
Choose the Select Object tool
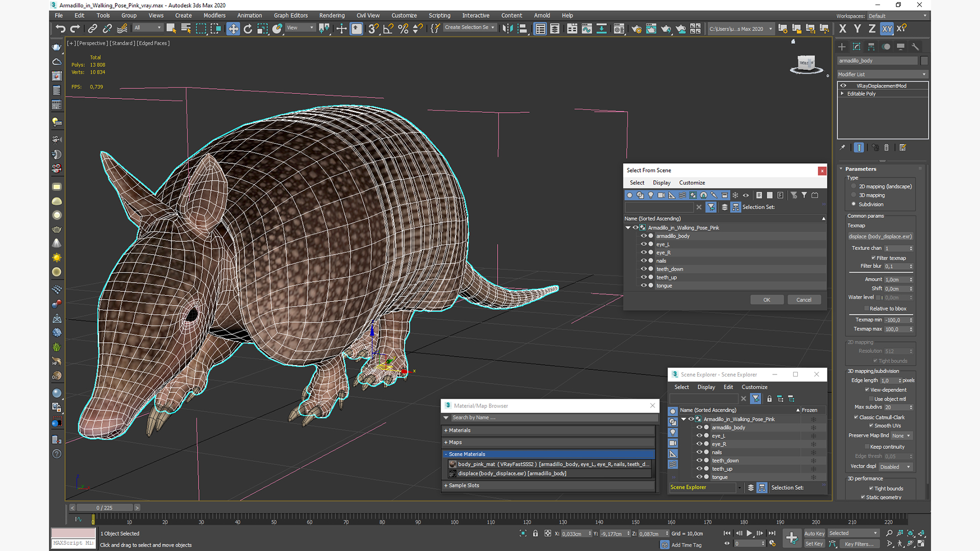tap(171, 29)
